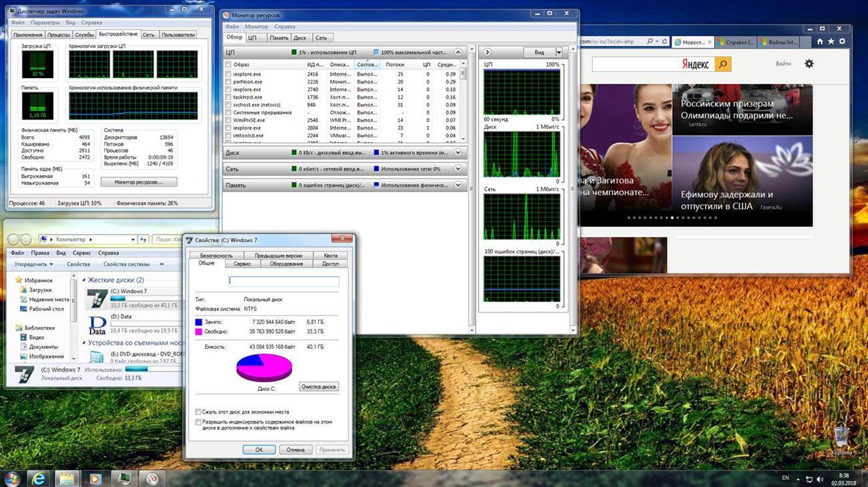This screenshot has width=868, height=487.
Task: Switch to the Процессы tab in Task Manager
Action: pyautogui.click(x=59, y=35)
